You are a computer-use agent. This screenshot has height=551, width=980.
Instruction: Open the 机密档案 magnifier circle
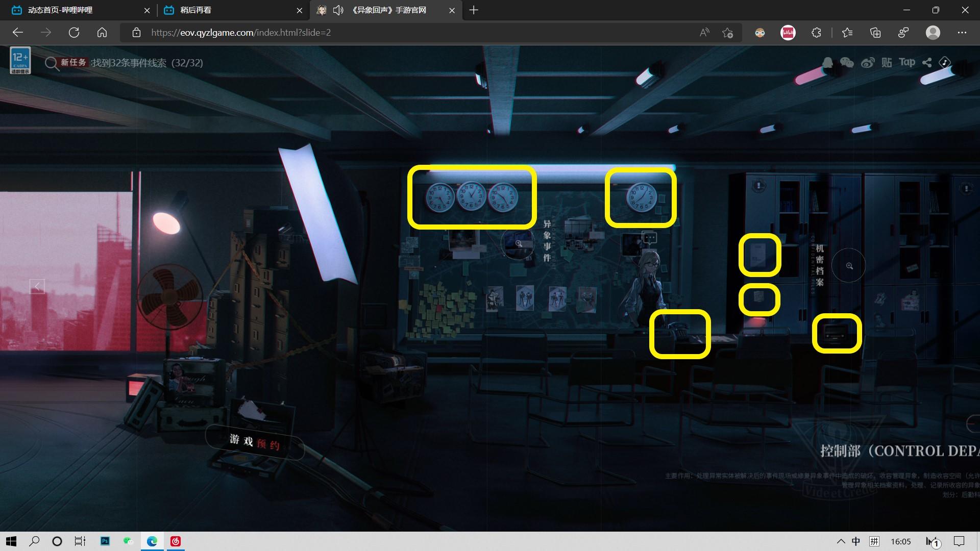(849, 266)
